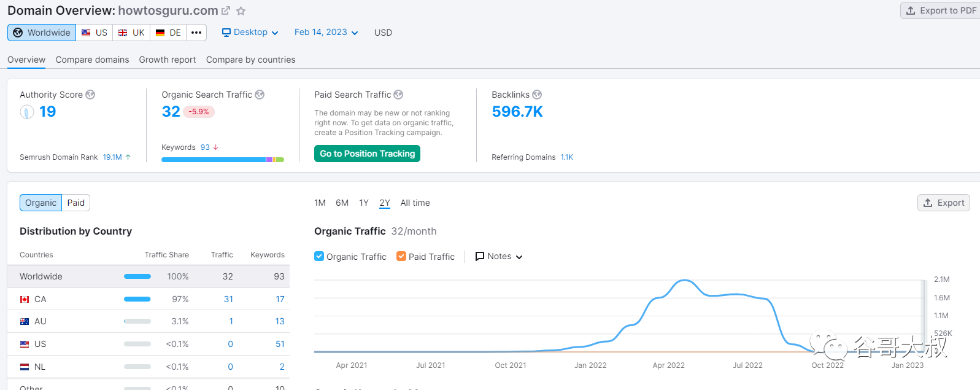Expand the Notes dropdown

point(499,257)
